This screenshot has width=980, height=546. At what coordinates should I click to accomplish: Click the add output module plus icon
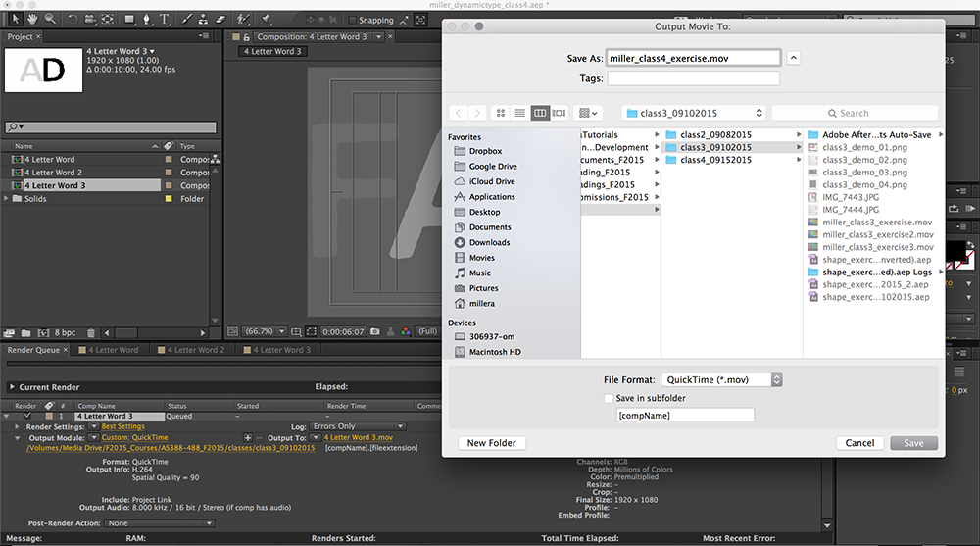click(248, 438)
